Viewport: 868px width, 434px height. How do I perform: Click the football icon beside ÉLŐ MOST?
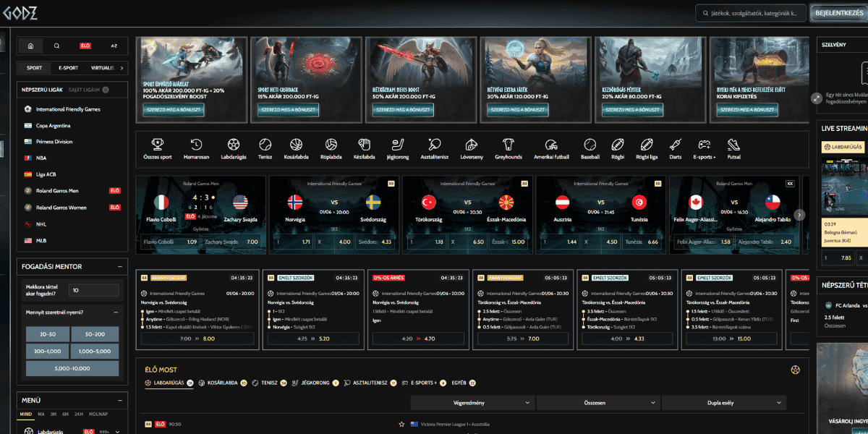796,370
